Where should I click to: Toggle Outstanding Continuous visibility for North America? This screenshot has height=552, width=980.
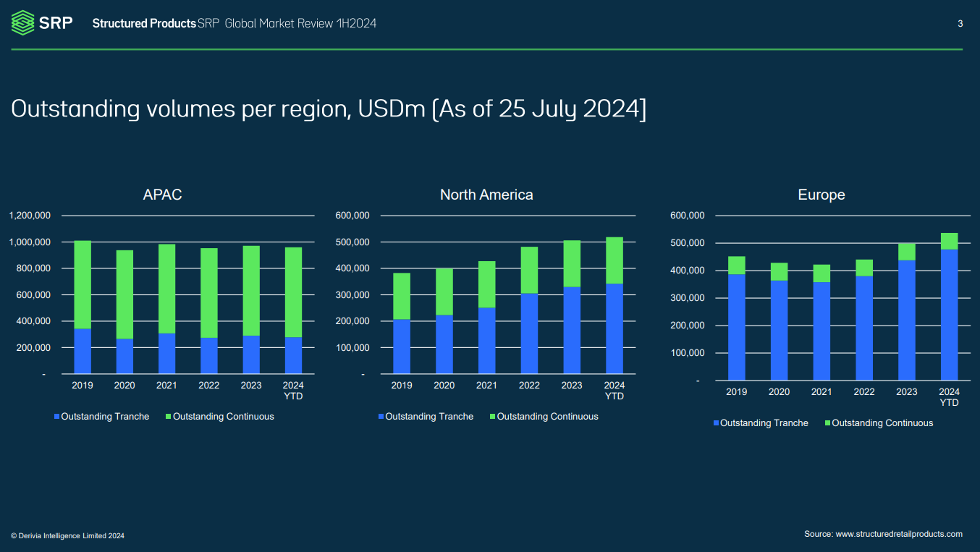[x=544, y=416]
